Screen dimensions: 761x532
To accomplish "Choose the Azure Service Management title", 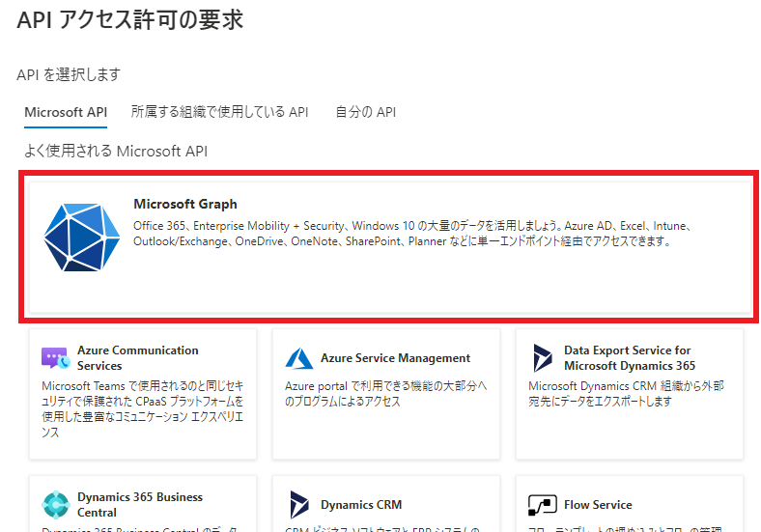I will pos(395,358).
